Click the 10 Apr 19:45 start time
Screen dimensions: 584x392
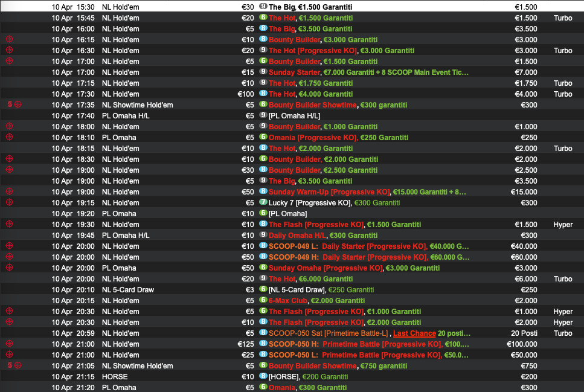pyautogui.click(x=73, y=236)
